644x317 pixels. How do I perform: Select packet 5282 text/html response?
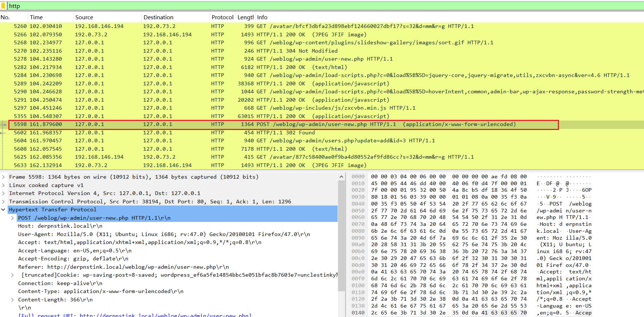point(322,67)
